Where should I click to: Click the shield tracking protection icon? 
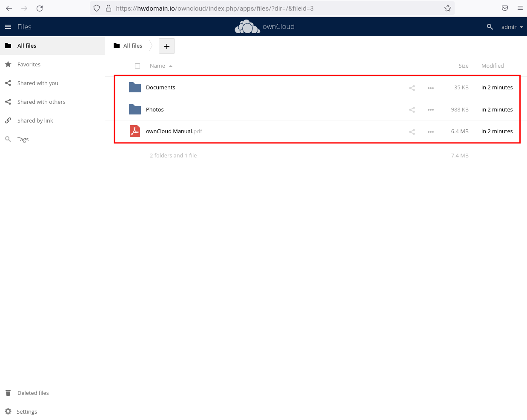point(97,8)
